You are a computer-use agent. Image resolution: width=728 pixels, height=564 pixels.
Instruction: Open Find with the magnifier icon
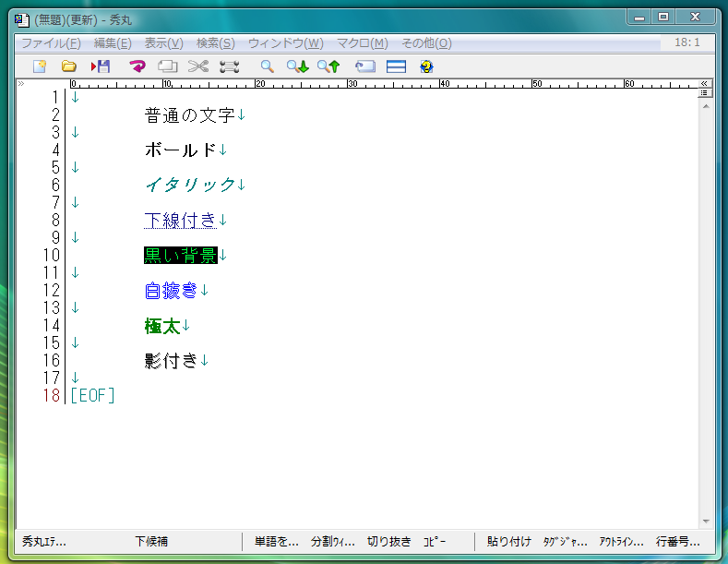click(267, 66)
